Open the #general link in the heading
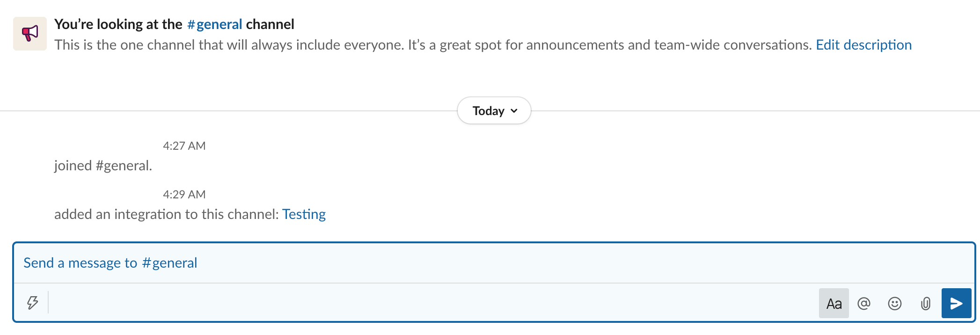The image size is (980, 335). click(x=214, y=24)
